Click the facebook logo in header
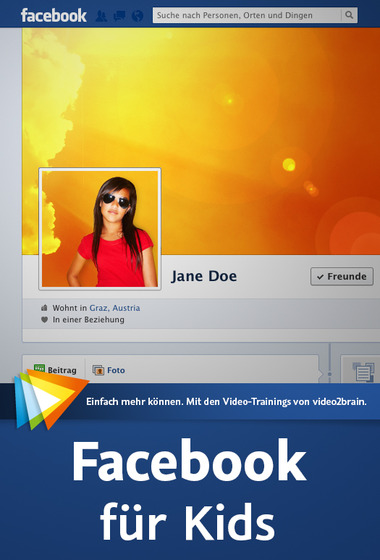The width and height of the screenshot is (380, 560). 54,15
